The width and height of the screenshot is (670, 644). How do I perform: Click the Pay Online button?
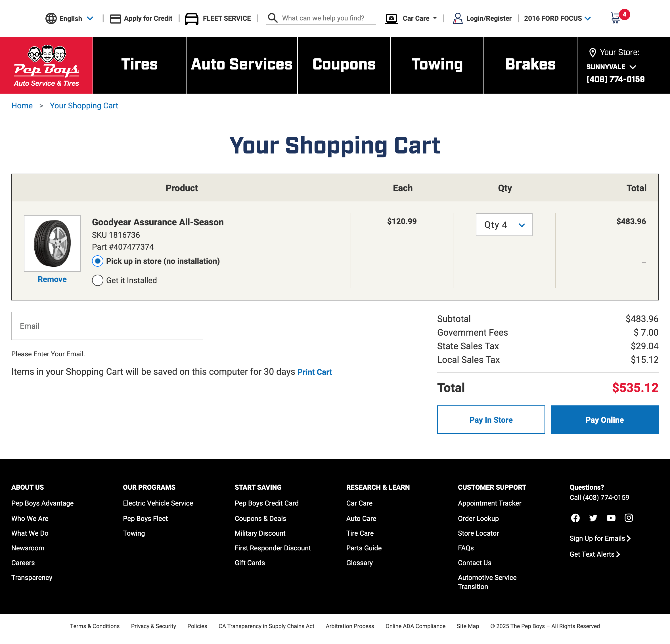click(604, 420)
